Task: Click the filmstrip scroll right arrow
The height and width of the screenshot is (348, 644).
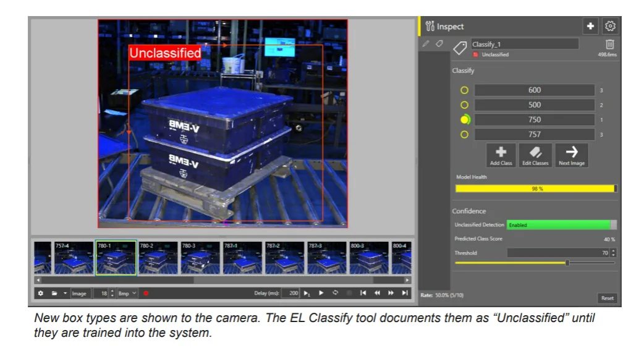Action: (x=407, y=280)
